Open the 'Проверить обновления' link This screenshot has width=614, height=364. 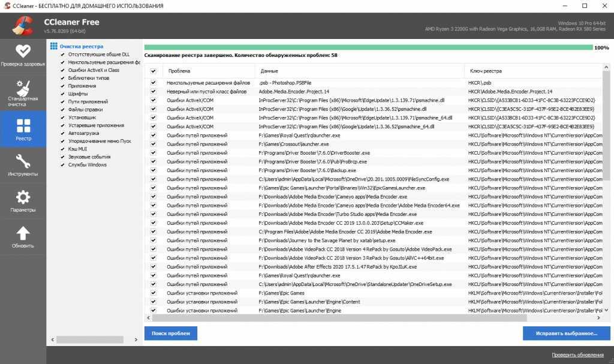[x=577, y=355]
